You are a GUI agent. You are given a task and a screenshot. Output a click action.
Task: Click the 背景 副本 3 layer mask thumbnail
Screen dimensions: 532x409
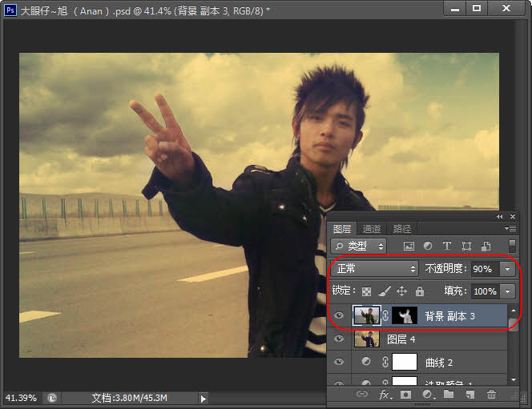(x=405, y=316)
